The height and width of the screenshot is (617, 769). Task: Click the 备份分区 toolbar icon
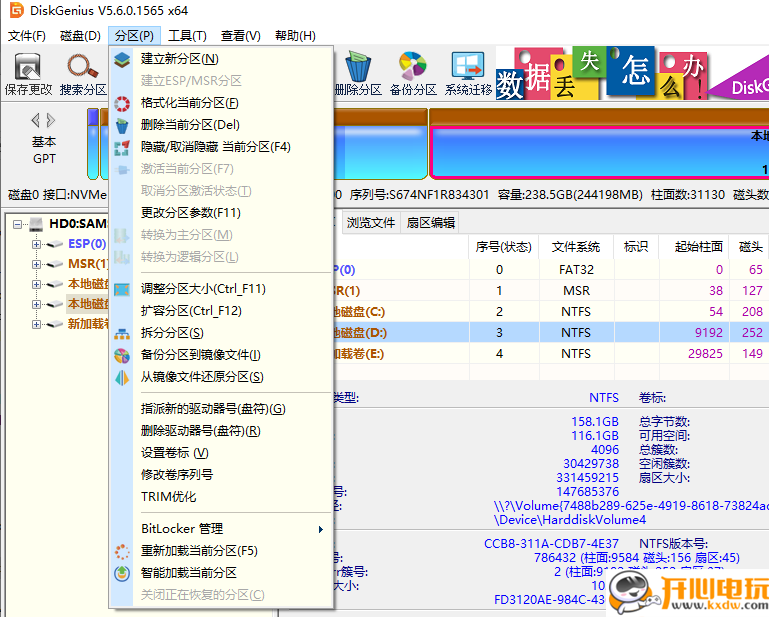pyautogui.click(x=413, y=66)
